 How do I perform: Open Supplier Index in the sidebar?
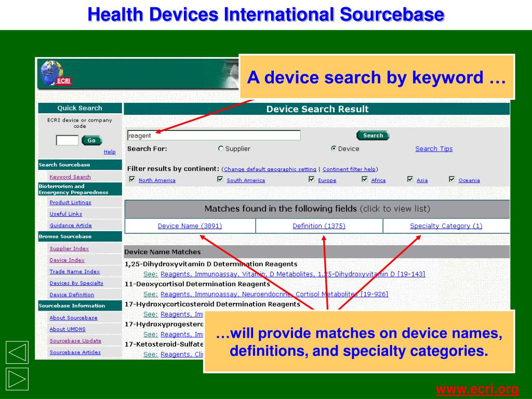tap(69, 249)
